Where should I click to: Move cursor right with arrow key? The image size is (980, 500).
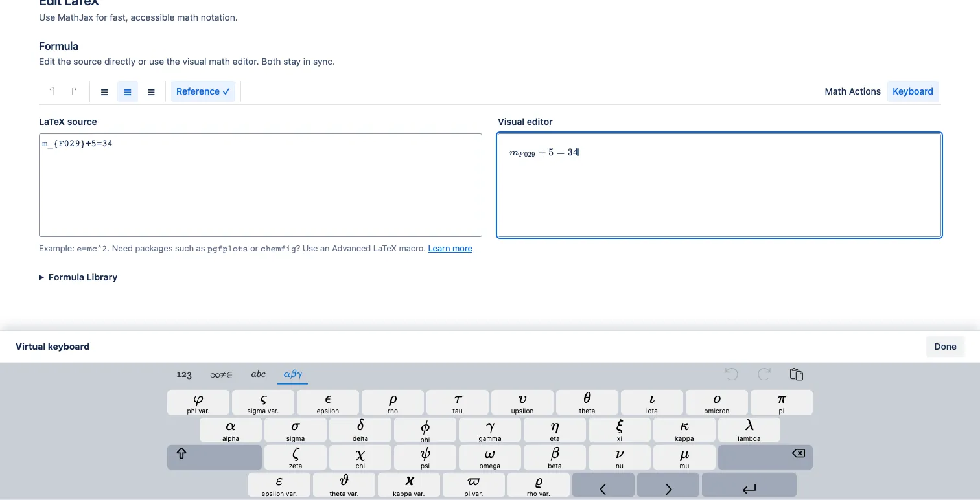[x=668, y=485]
